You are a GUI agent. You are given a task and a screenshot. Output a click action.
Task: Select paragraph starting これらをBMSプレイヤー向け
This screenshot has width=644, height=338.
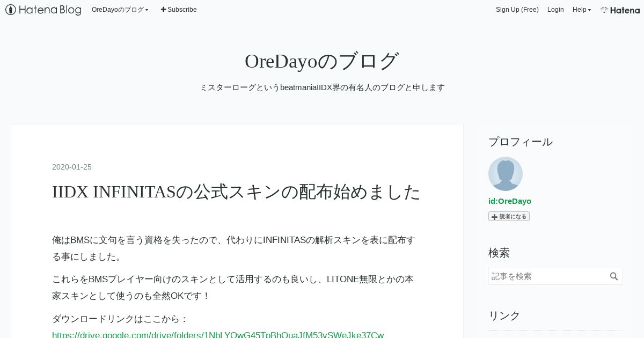[232, 288]
